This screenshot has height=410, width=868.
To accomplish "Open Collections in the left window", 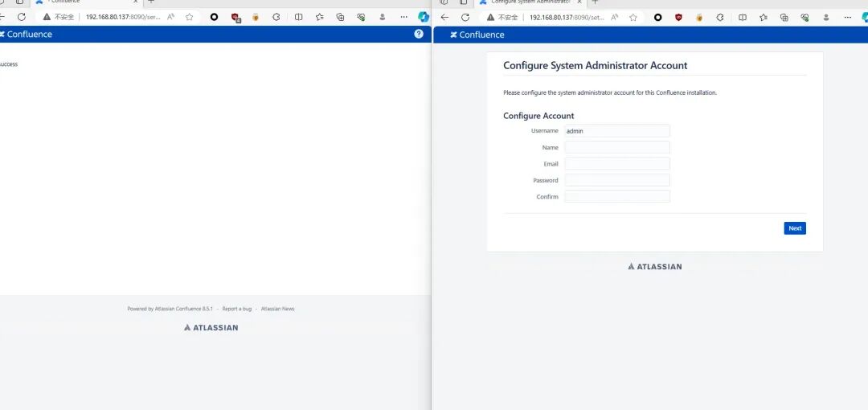I will click(x=341, y=17).
